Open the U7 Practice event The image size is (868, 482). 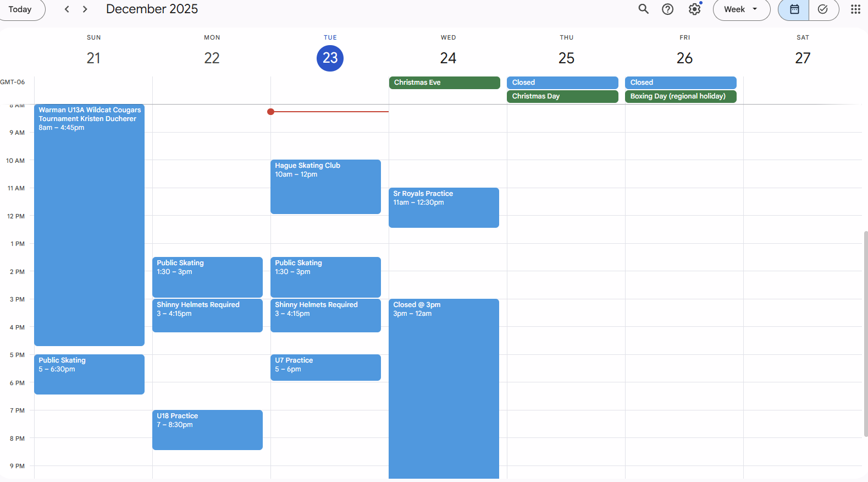click(325, 367)
